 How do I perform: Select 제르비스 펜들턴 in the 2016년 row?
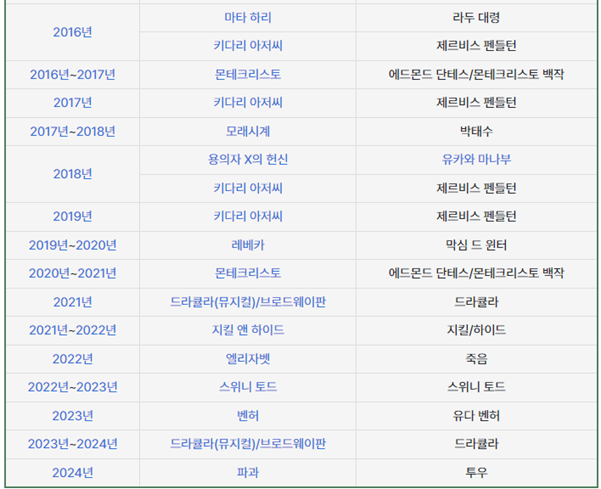pos(476,46)
